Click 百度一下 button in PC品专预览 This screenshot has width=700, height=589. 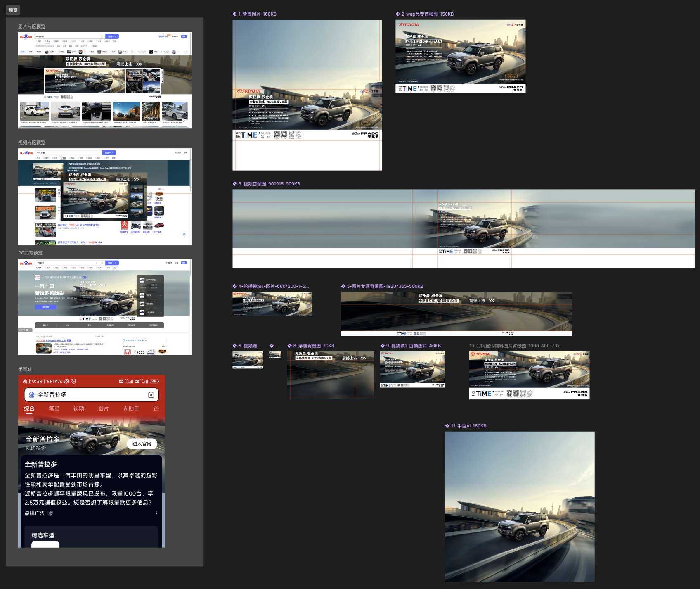(112, 263)
